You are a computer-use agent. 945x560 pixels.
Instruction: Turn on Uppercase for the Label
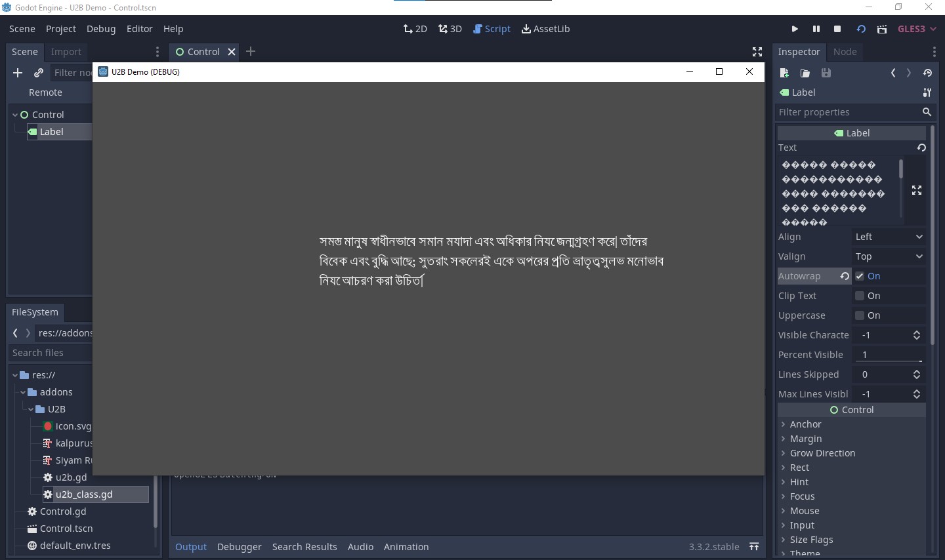click(x=859, y=315)
